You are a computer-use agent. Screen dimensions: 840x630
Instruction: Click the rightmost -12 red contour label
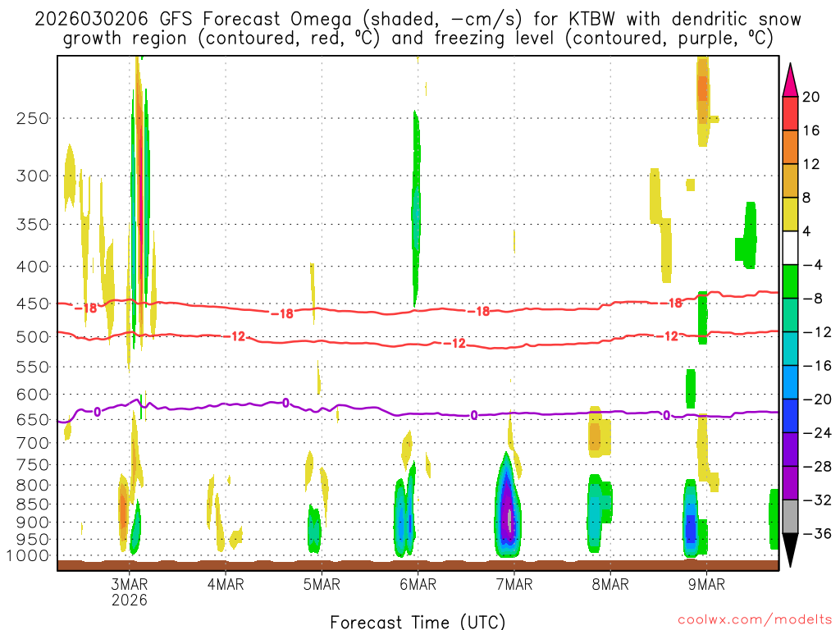point(667,336)
